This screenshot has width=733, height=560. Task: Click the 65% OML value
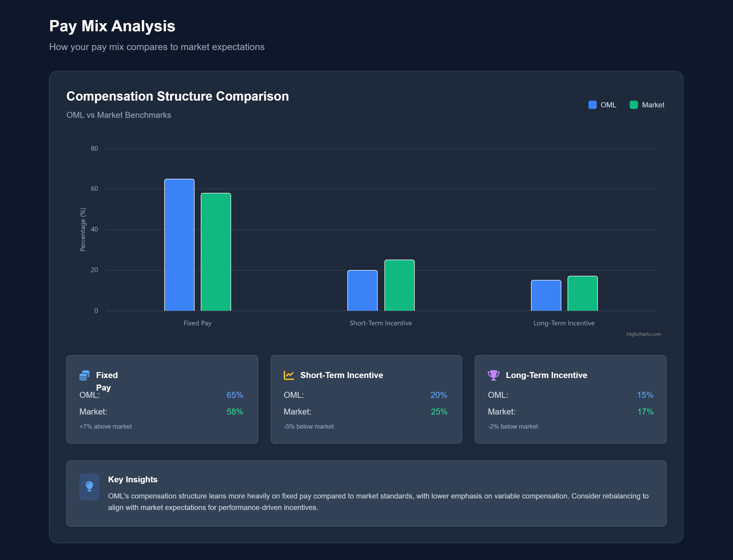coord(235,395)
